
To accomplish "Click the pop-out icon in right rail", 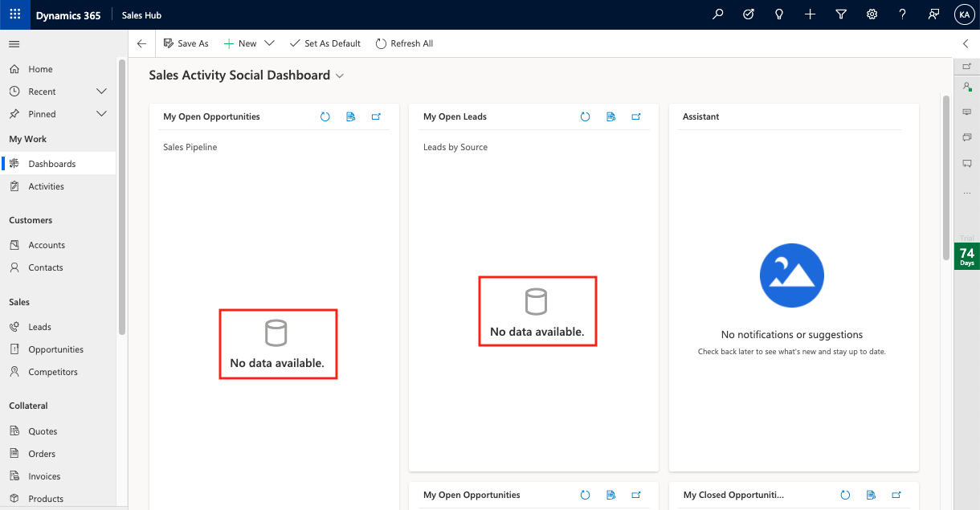I will [967, 67].
